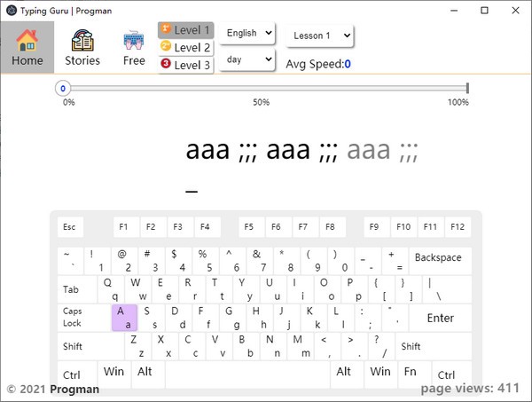Image resolution: width=532 pixels, height=402 pixels.
Task: Select Level 1 difficulty
Action: (x=185, y=30)
